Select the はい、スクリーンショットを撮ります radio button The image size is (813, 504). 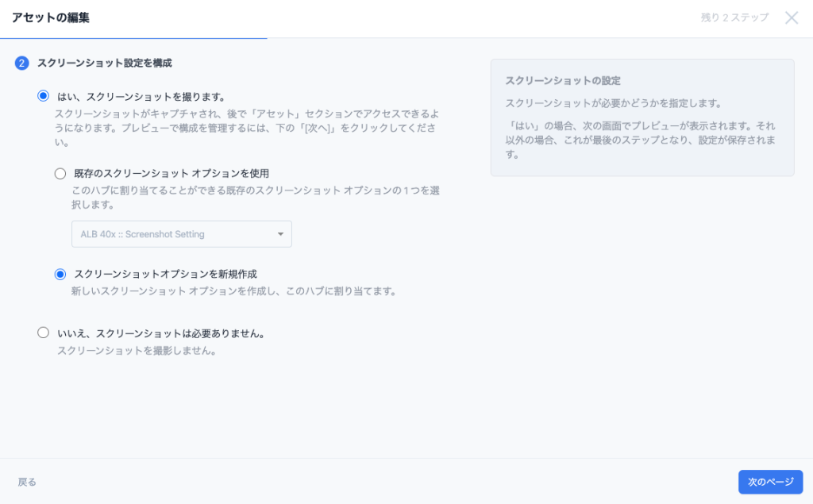(x=43, y=96)
